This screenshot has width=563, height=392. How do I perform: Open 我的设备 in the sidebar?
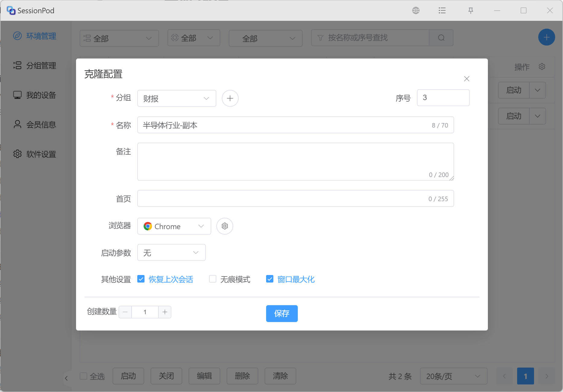35,95
